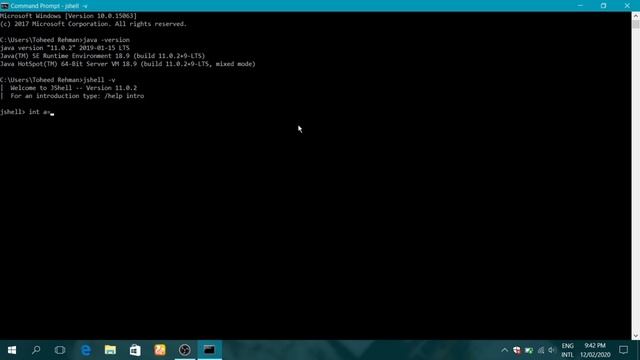This screenshot has width=640, height=360.
Task: Select Command Prompt taskbar button
Action: click(x=209, y=350)
